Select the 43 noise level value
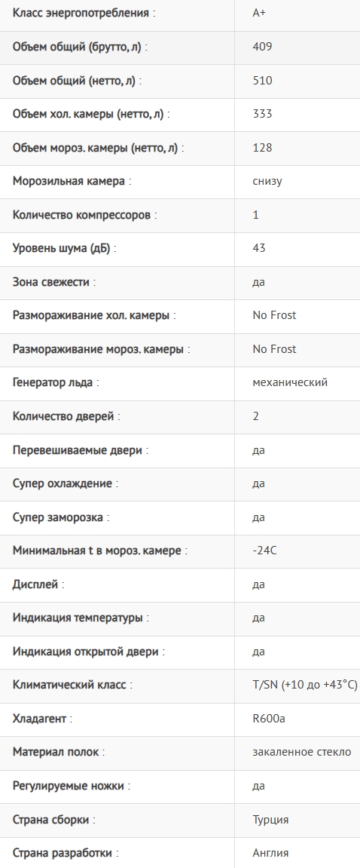Screen dimensions: 360x868 tap(259, 248)
